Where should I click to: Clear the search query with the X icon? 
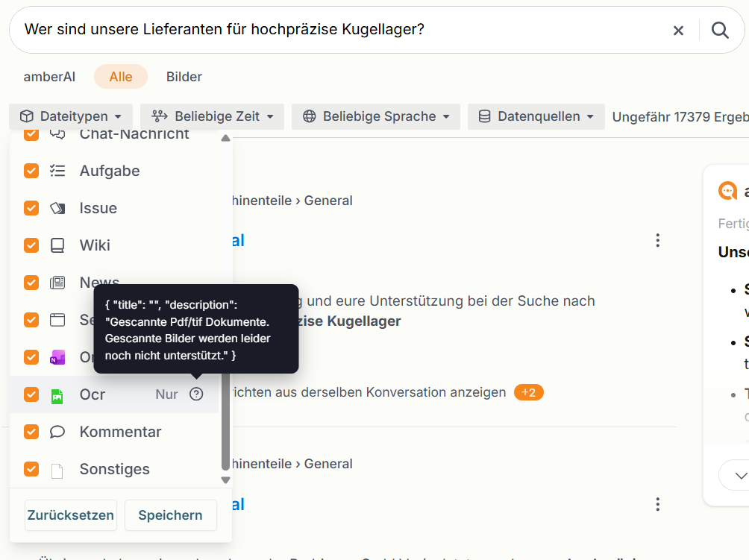pyautogui.click(x=678, y=31)
